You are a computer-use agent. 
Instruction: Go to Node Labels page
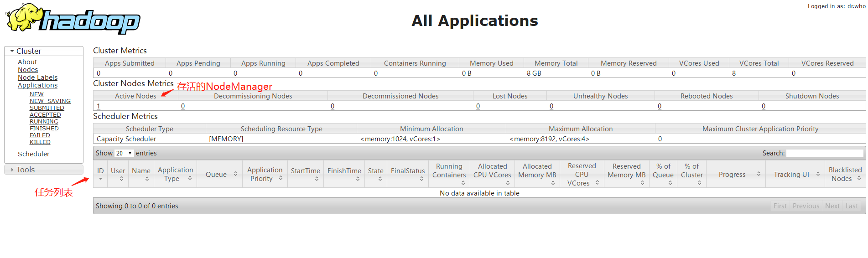click(37, 77)
